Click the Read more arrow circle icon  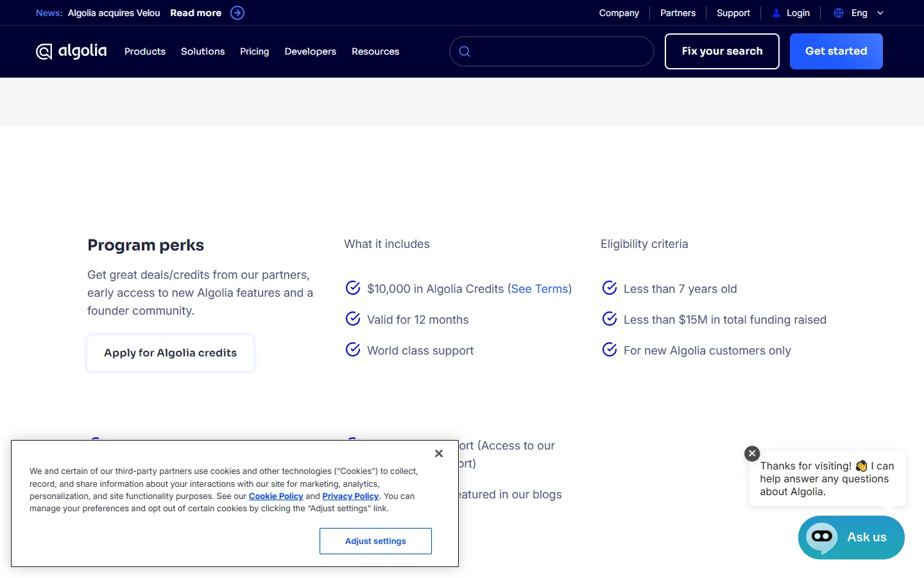pos(237,13)
